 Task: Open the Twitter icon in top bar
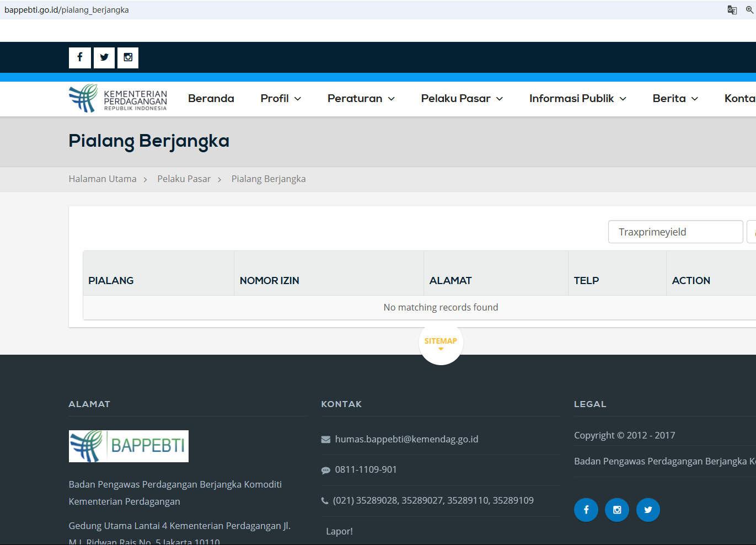pyautogui.click(x=104, y=57)
